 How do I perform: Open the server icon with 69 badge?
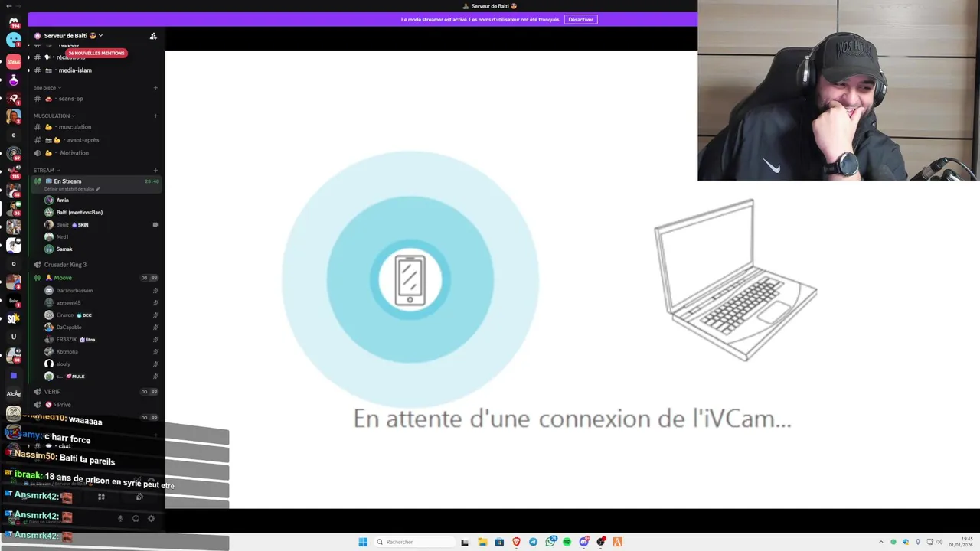[14, 154]
